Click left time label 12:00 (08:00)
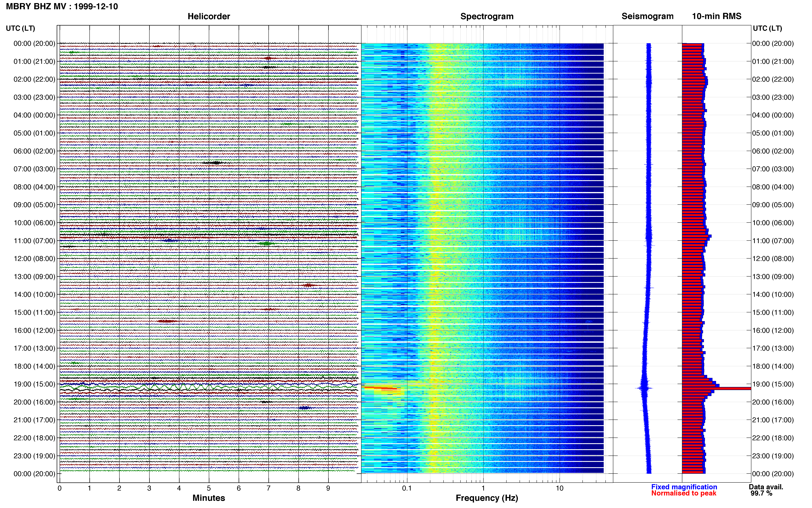Image resolution: width=812 pixels, height=508 pixels. click(34, 259)
